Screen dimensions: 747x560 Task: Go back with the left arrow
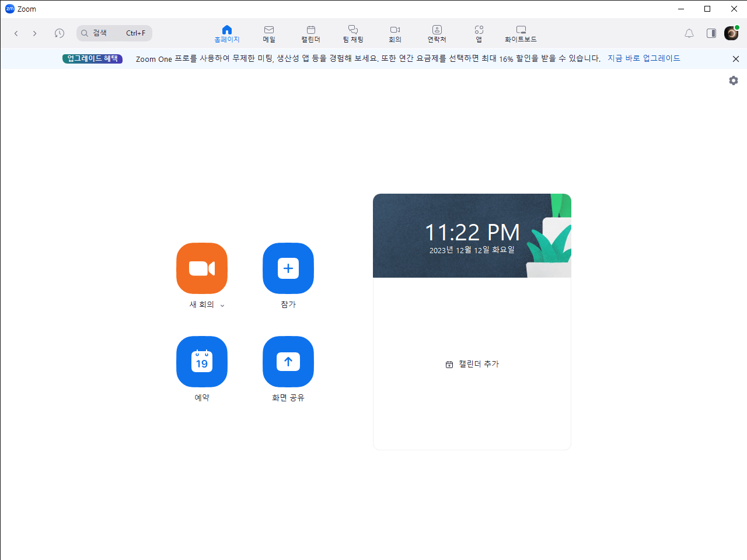click(x=16, y=33)
